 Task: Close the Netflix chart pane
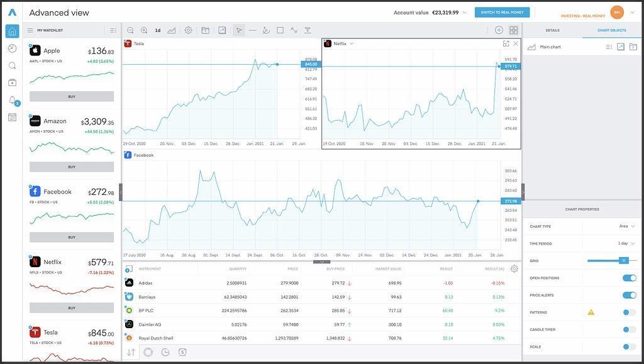click(516, 43)
